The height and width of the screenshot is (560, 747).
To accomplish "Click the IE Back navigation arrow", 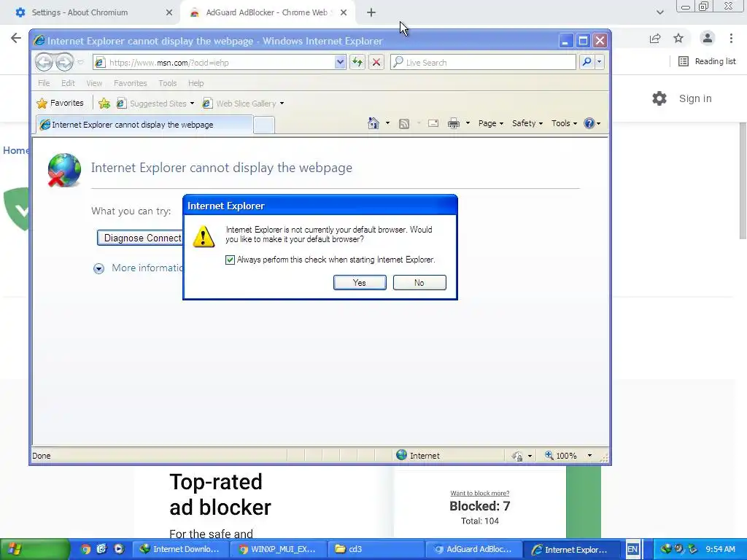I will tap(44, 62).
